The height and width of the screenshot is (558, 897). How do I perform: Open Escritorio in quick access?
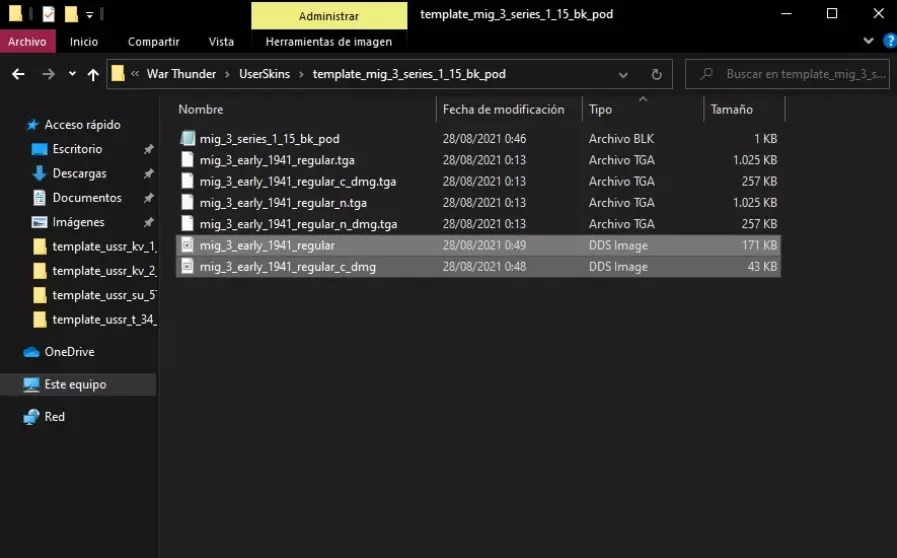77,149
